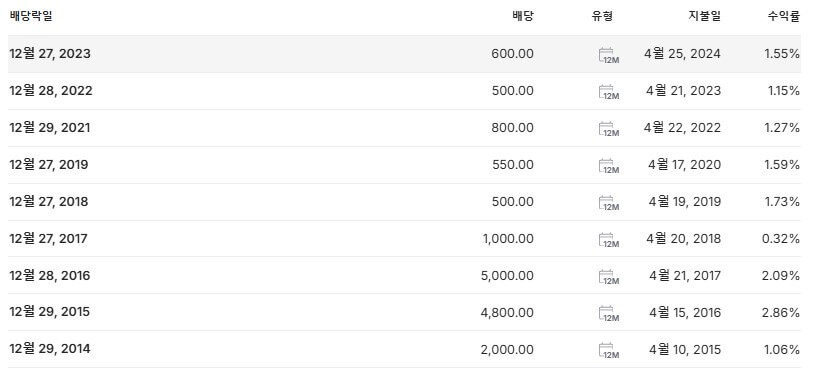
Task: Select the row dated 12월 27, 2023
Action: click(404, 54)
